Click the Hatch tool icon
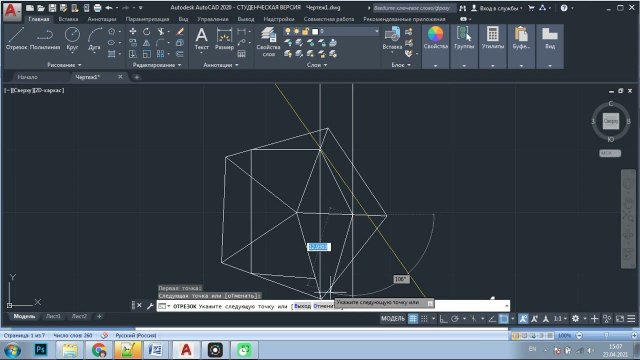 (x=111, y=54)
